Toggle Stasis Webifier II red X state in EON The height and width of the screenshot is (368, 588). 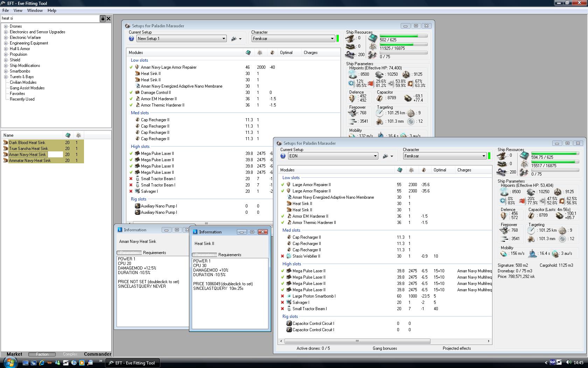coord(283,256)
